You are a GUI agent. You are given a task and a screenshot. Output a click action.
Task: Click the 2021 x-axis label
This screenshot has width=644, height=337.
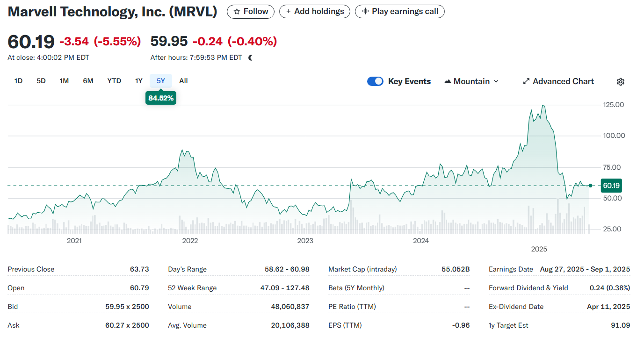click(74, 241)
